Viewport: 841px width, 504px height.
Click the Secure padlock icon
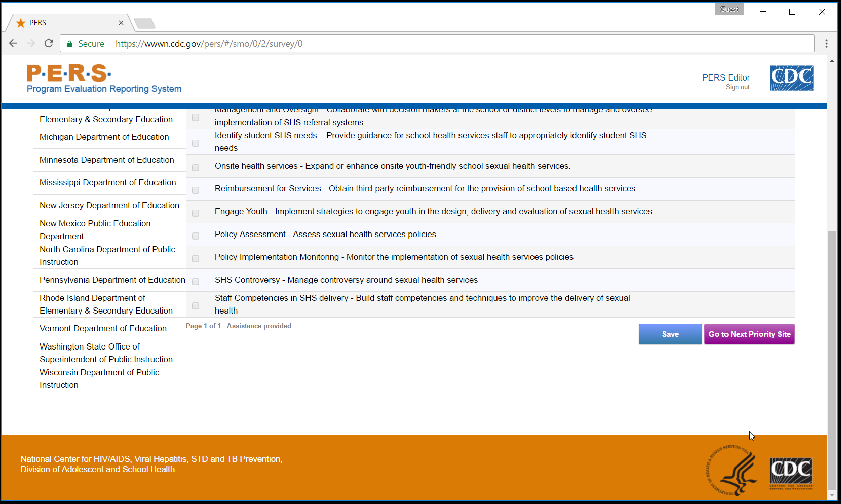69,44
